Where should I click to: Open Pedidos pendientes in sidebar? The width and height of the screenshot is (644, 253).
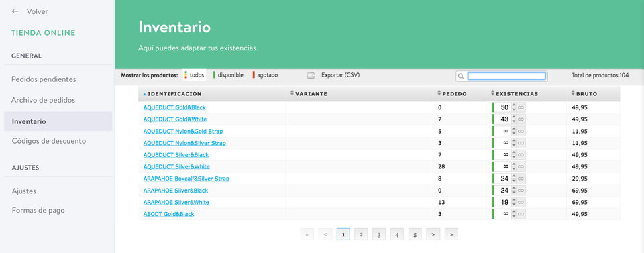tap(44, 79)
